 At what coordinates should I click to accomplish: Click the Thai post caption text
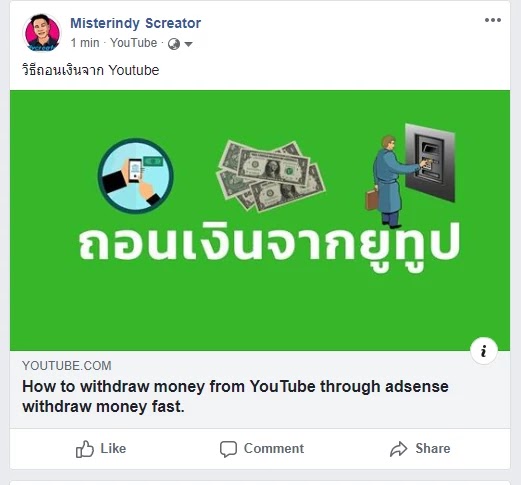(x=91, y=70)
